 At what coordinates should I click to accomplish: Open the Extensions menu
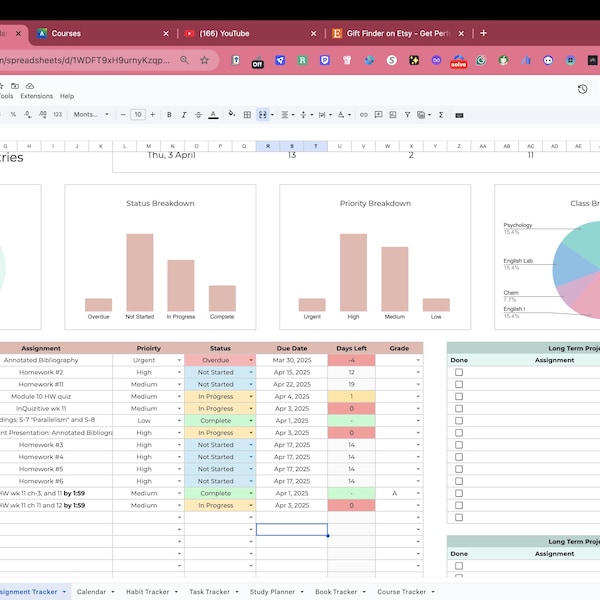click(x=37, y=96)
